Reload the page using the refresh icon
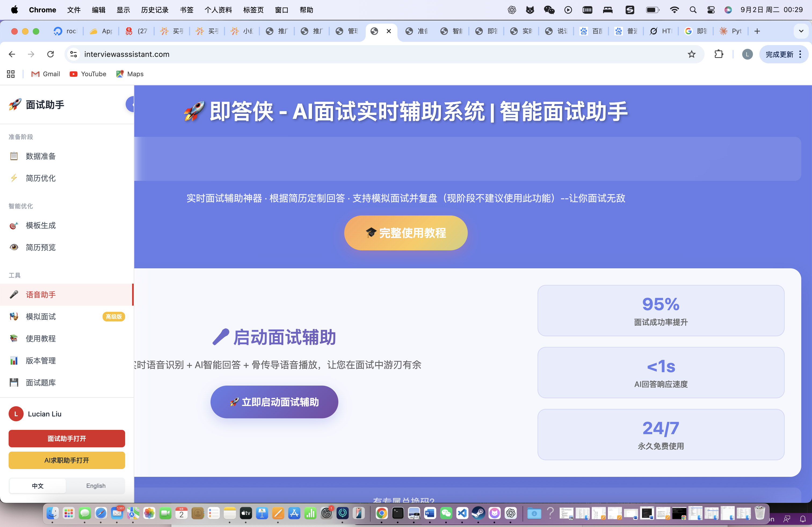This screenshot has height=527, width=812. click(50, 54)
